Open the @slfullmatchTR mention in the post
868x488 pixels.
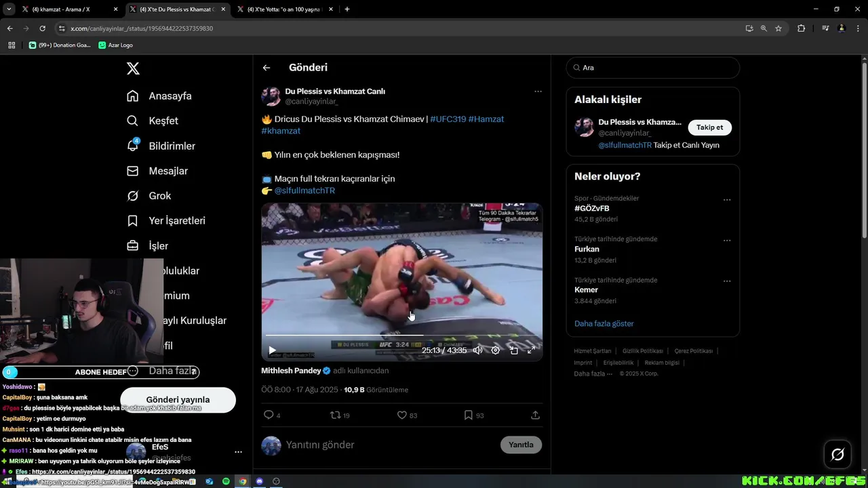(x=304, y=190)
